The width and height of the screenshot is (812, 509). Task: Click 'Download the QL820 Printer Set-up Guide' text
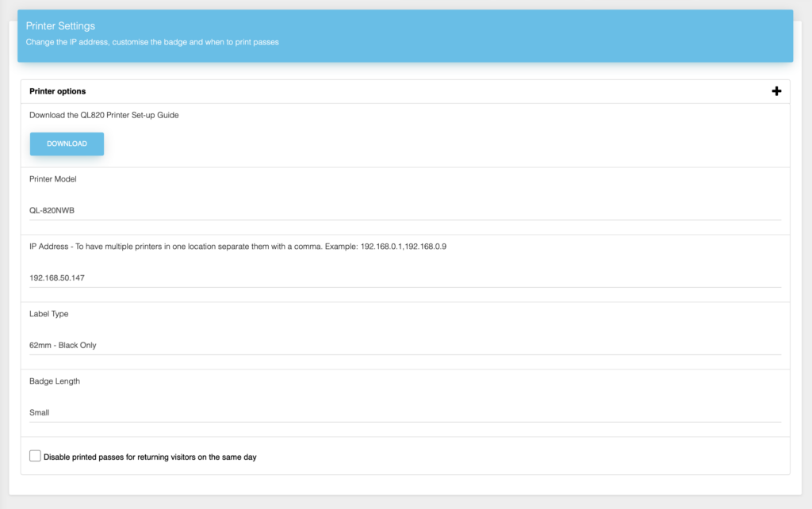tap(104, 115)
